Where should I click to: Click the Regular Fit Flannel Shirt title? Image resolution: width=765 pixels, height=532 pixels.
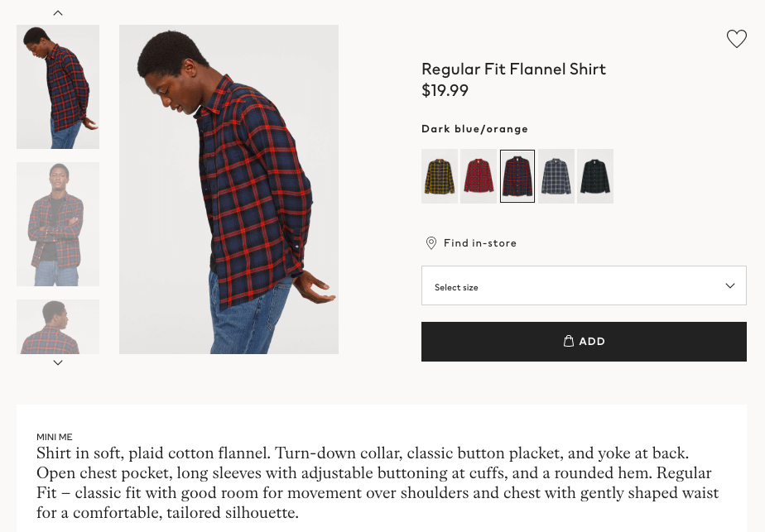pos(513,69)
